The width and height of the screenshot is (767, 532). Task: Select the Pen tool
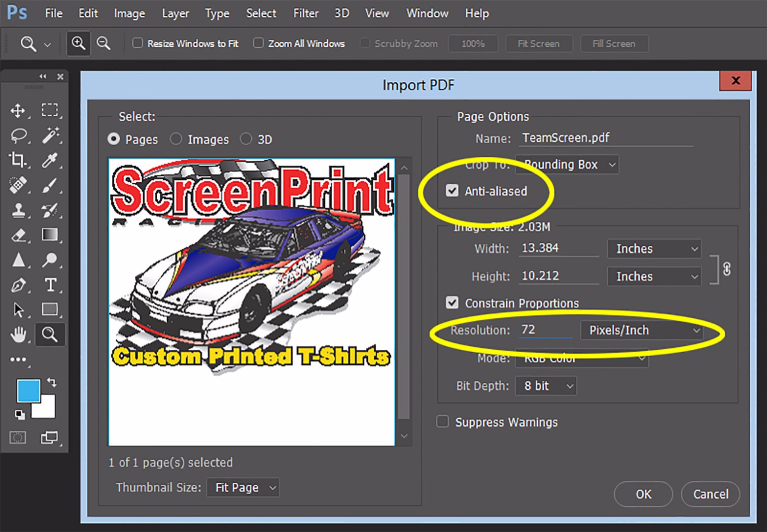pos(19,285)
